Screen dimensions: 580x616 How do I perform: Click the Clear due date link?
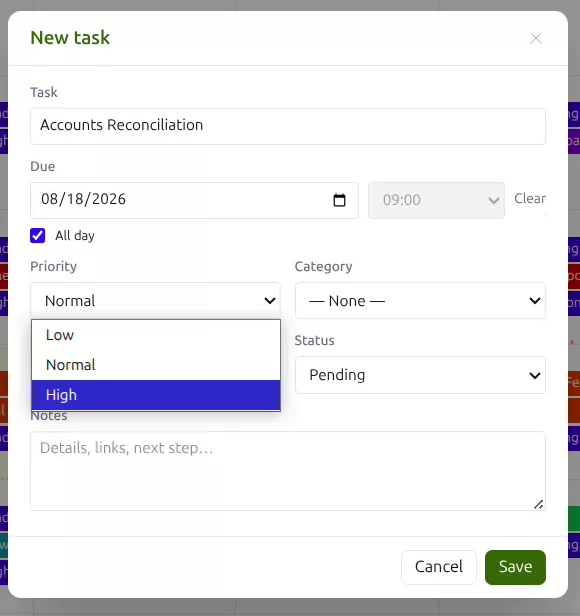(x=530, y=198)
